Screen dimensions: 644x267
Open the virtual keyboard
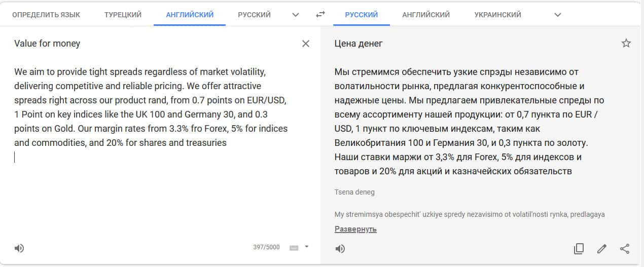click(294, 248)
